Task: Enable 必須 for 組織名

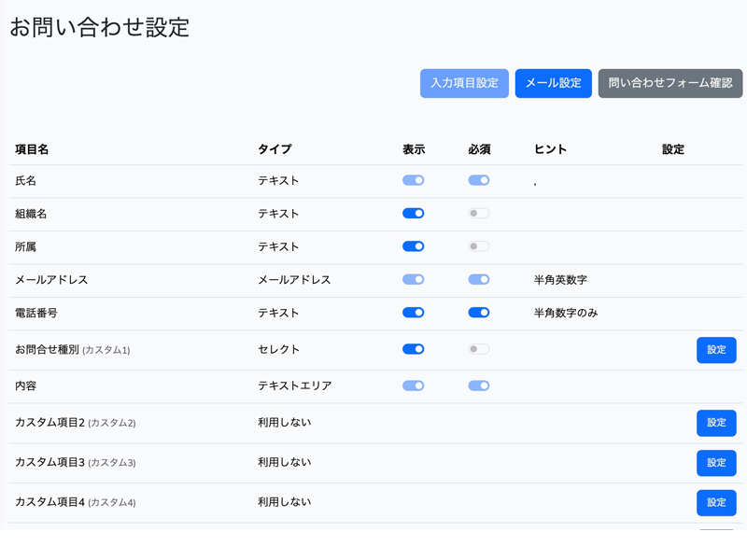Action: (x=478, y=214)
